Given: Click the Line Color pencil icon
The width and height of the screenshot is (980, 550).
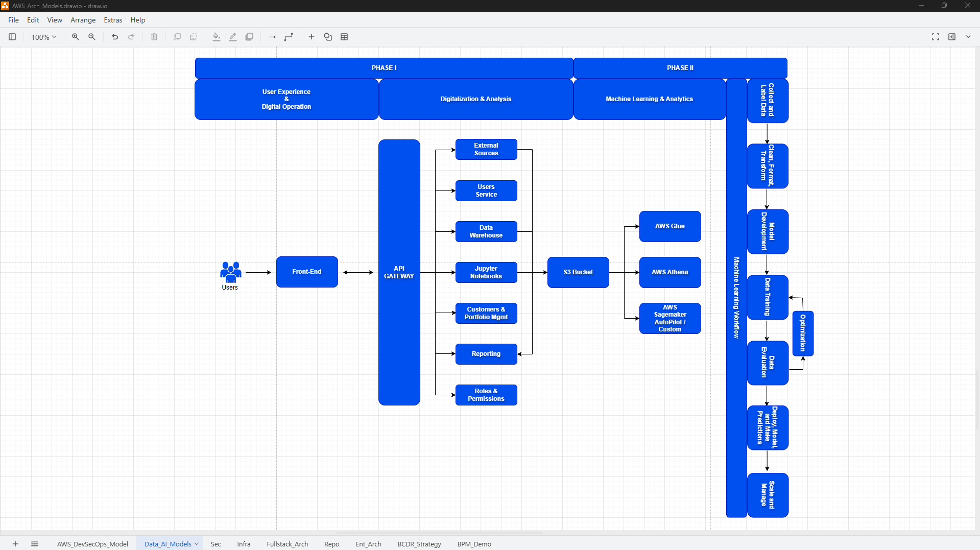Looking at the screenshot, I should (x=233, y=37).
